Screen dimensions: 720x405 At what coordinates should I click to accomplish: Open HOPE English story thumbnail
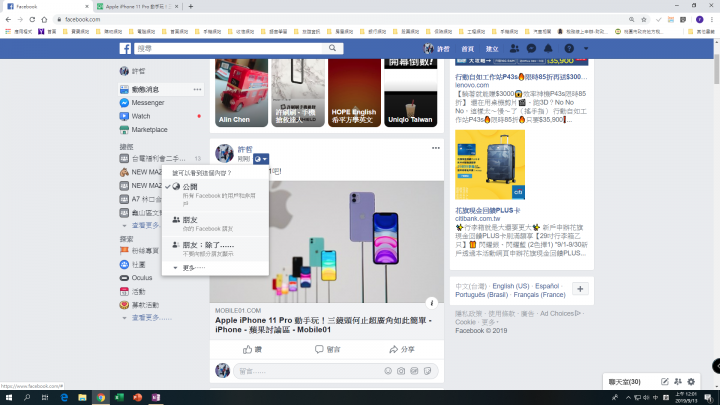click(x=354, y=93)
